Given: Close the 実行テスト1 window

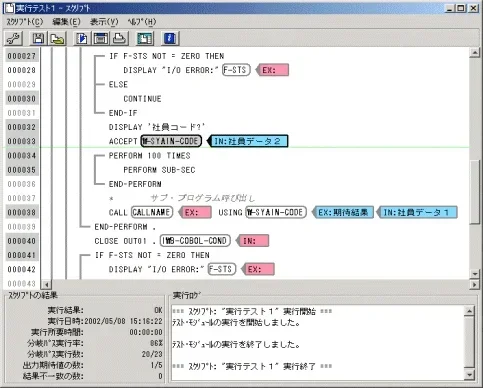Looking at the screenshot, I should (473, 8).
